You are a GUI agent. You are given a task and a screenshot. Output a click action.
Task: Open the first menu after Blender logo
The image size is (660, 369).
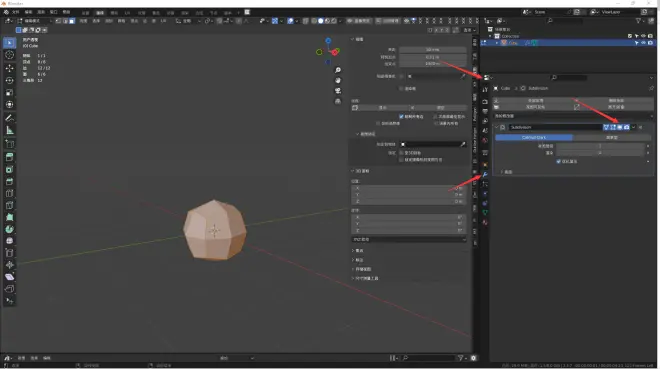(16, 12)
